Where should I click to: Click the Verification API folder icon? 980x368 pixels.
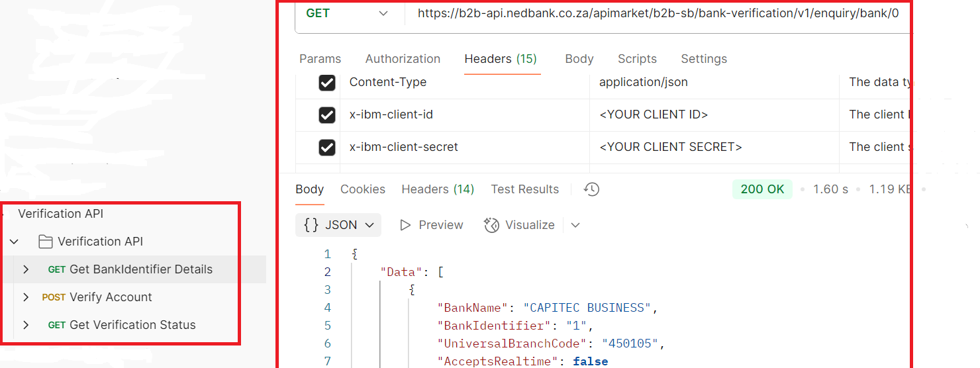pyautogui.click(x=46, y=242)
